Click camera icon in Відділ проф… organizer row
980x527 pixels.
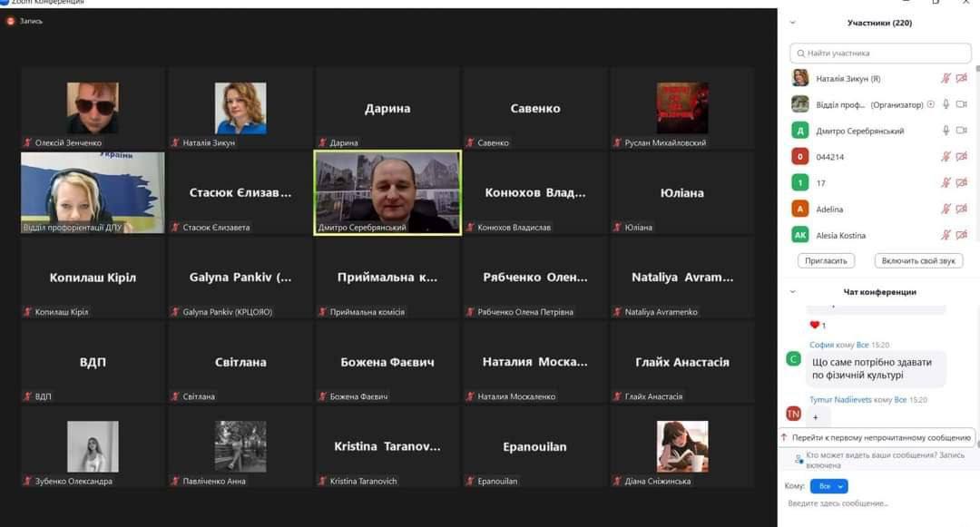tap(961, 104)
